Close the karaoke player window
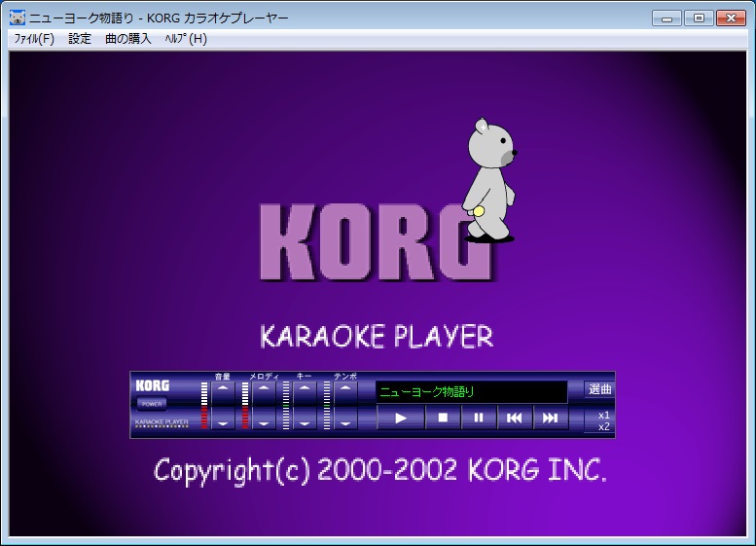The width and height of the screenshot is (756, 546). click(731, 18)
